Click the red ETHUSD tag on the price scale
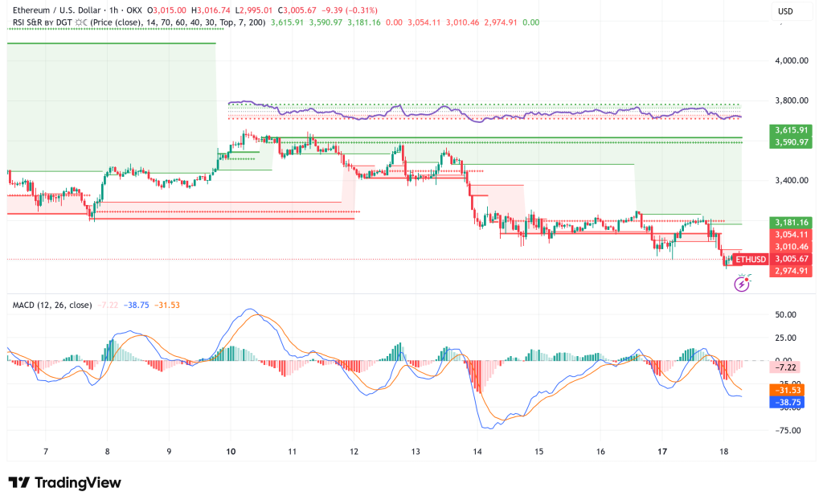 point(751,260)
